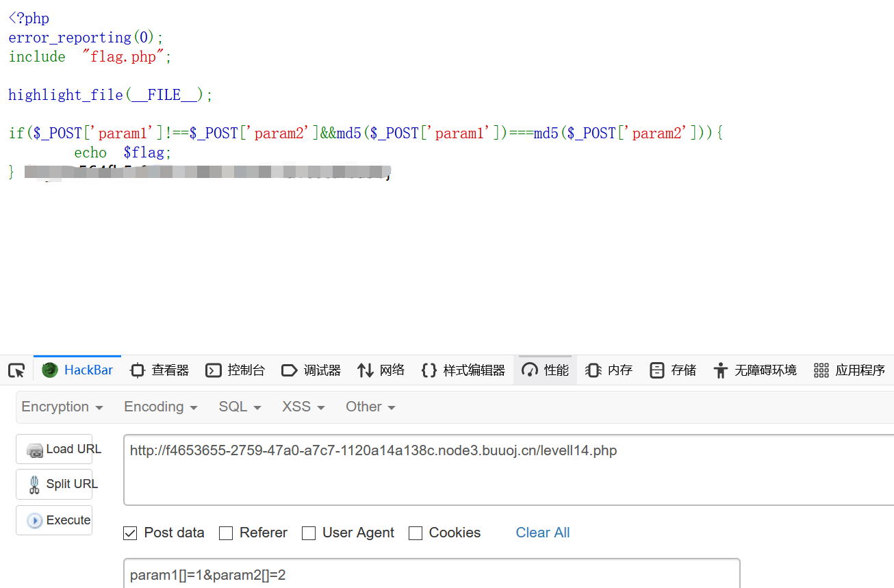Click the Clear All link
This screenshot has width=894, height=588.
coord(543,533)
